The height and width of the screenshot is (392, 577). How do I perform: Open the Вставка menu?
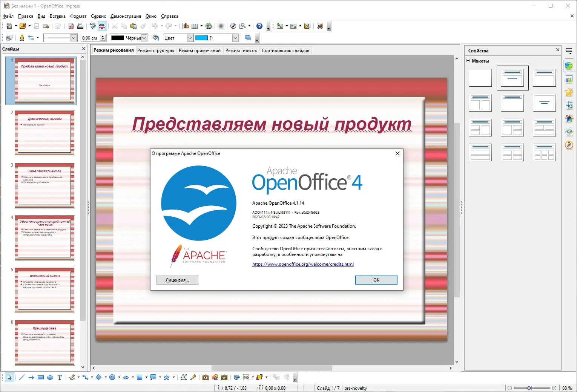coord(58,16)
